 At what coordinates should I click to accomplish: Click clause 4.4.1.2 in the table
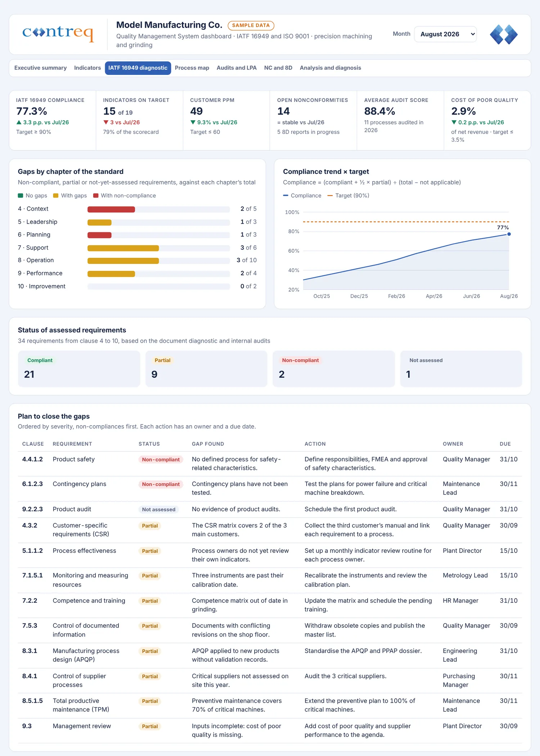pos(32,459)
